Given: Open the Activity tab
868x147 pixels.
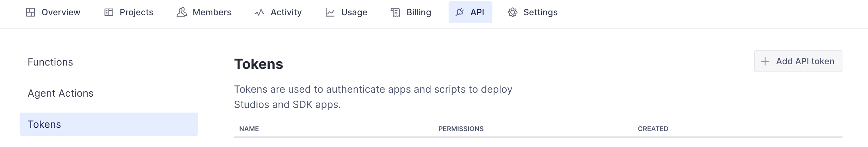Looking at the screenshot, I should [278, 13].
